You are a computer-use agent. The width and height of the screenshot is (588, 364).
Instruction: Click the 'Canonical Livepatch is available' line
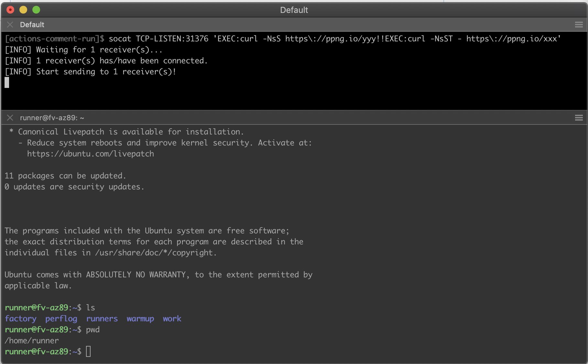[126, 132]
